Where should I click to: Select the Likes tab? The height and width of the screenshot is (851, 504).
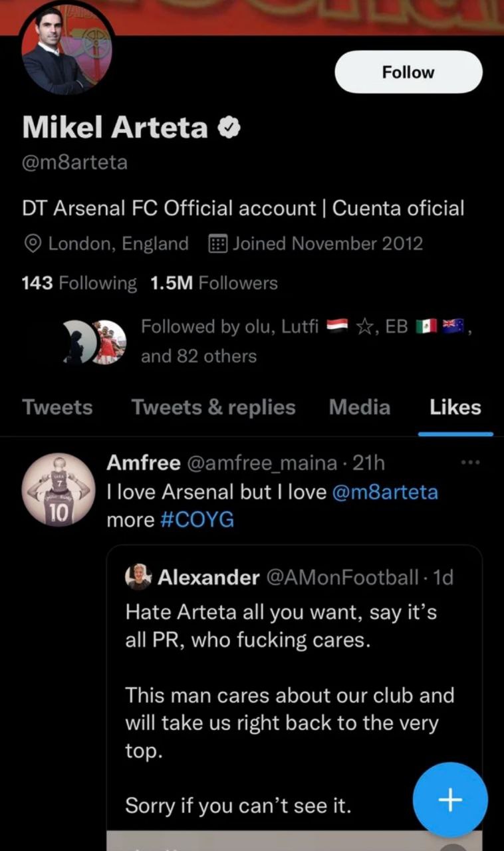click(x=455, y=407)
